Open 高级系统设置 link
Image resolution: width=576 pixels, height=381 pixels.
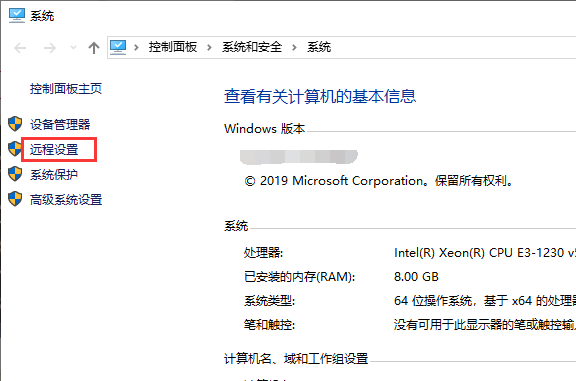point(66,200)
